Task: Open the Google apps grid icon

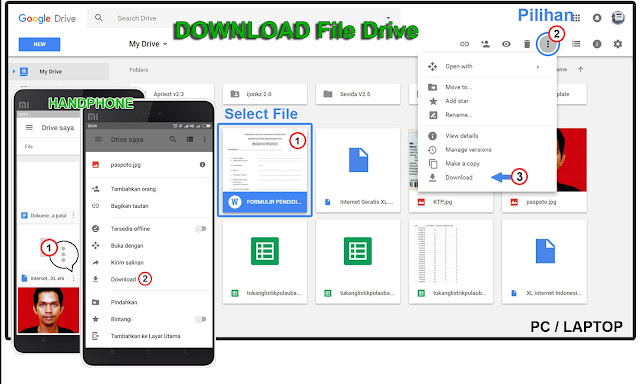Action: (x=576, y=18)
